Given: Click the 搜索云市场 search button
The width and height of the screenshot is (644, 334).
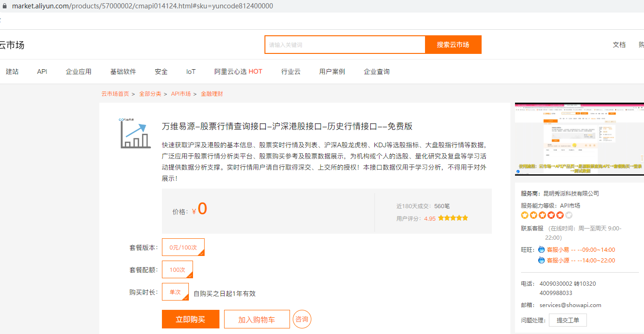Looking at the screenshot, I should [453, 45].
